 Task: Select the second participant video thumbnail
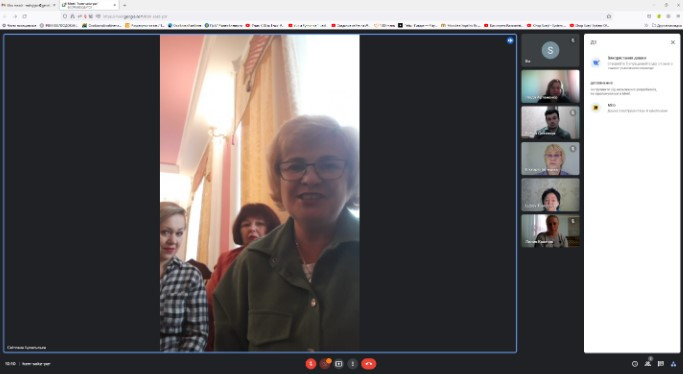point(550,122)
